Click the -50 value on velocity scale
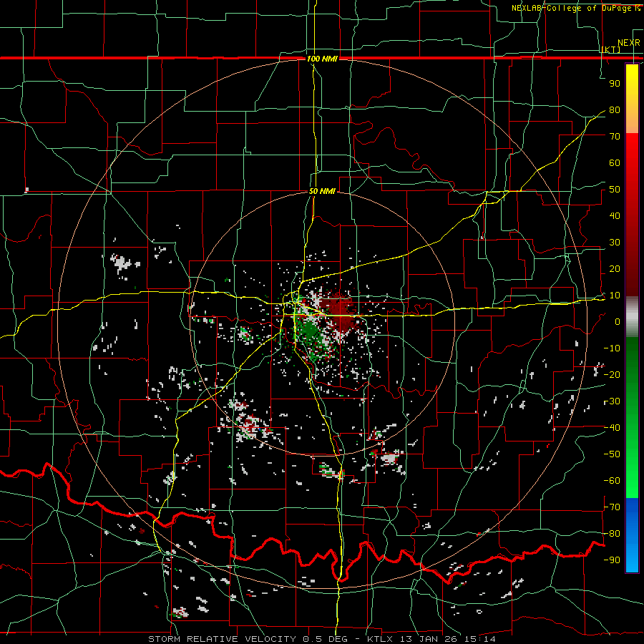Viewport: 644px width, 644px height. coord(612,454)
